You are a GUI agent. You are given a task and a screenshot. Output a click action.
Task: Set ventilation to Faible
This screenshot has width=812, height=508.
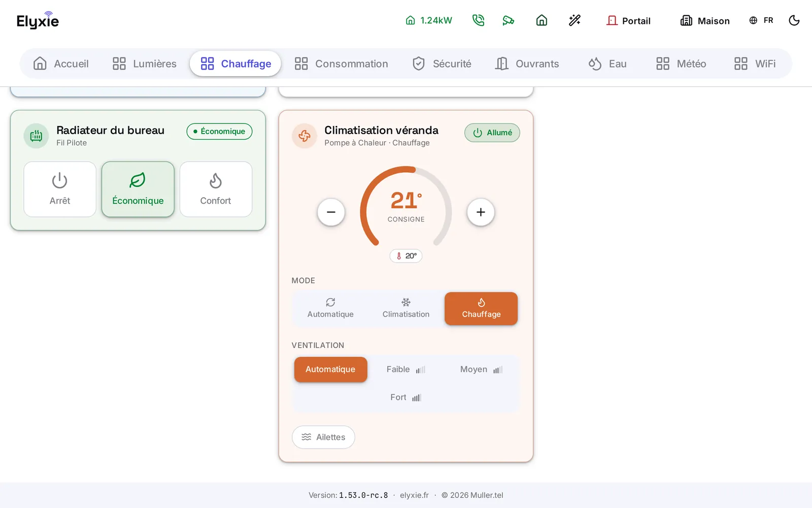[406, 369]
